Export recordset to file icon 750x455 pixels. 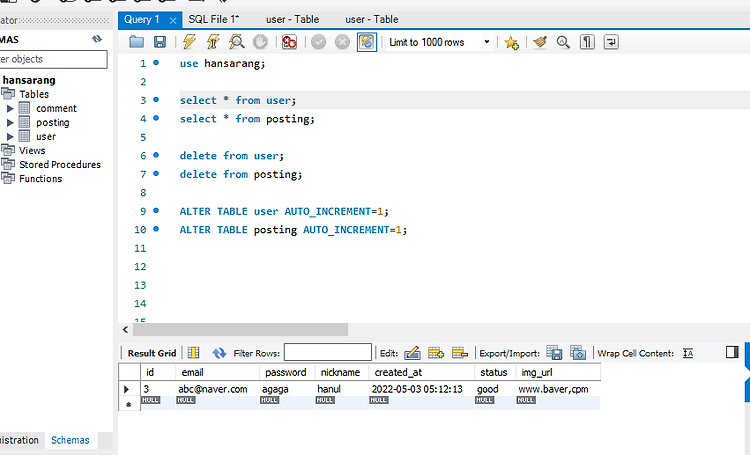(554, 353)
